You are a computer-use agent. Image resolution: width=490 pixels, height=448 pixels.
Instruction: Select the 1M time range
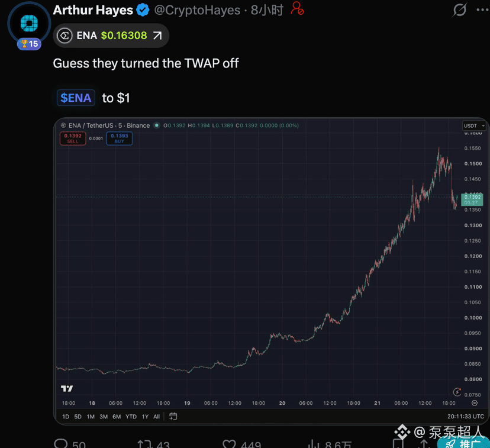tap(91, 417)
